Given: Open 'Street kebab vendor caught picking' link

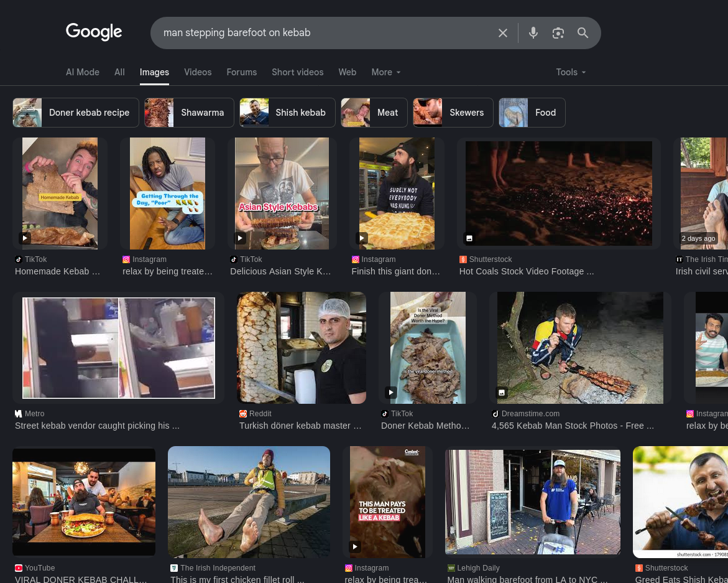Looking at the screenshot, I should 97,426.
